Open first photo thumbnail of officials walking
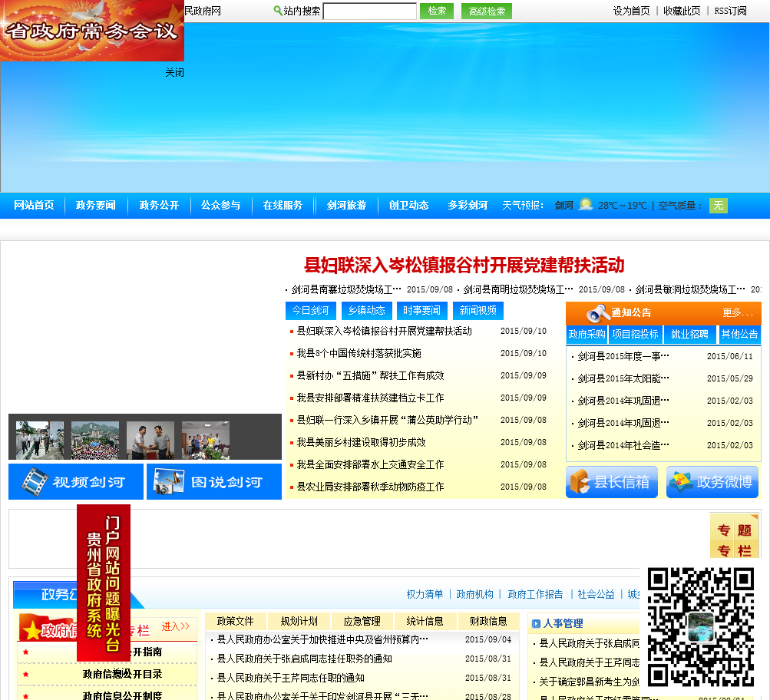770x700 pixels. pos(39,440)
